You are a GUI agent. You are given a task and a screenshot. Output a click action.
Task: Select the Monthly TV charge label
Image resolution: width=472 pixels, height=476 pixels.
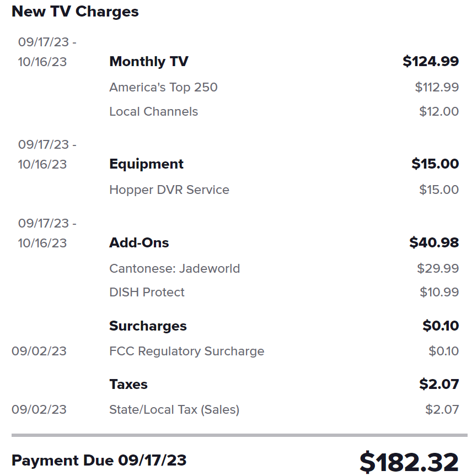(149, 61)
